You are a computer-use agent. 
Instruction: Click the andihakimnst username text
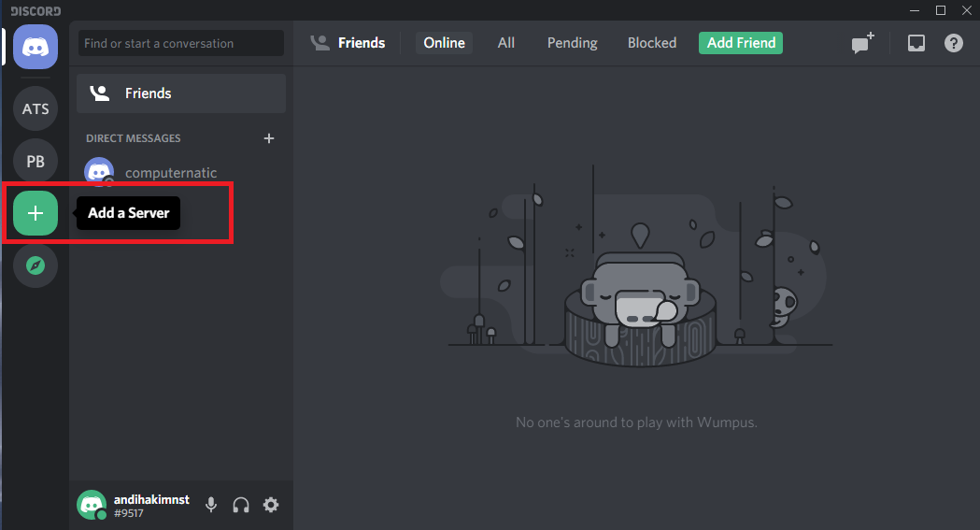click(x=151, y=499)
